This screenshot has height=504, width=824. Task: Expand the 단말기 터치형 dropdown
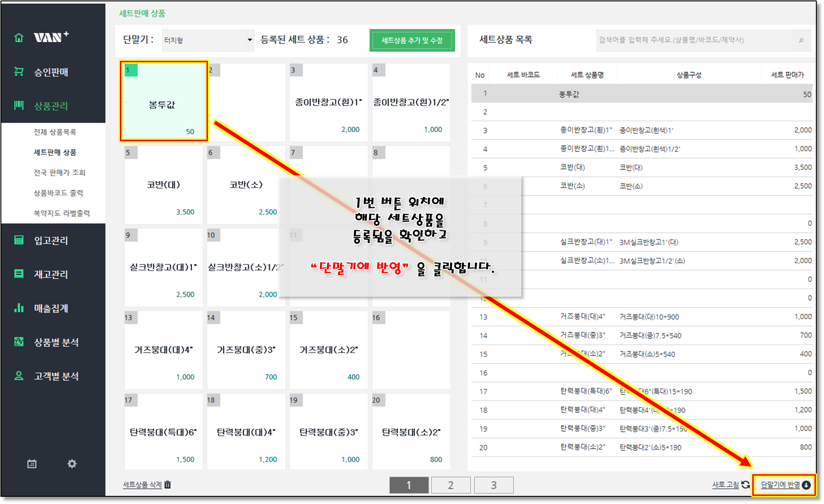click(249, 40)
